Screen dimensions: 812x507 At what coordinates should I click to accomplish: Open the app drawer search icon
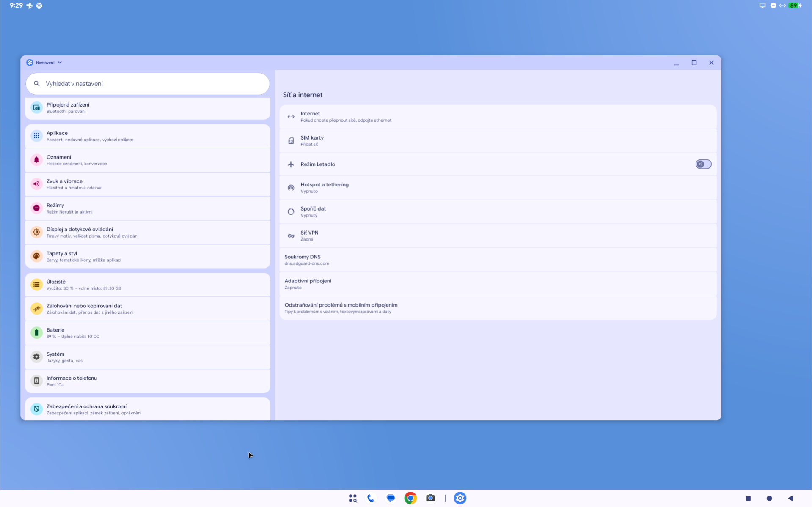352,498
